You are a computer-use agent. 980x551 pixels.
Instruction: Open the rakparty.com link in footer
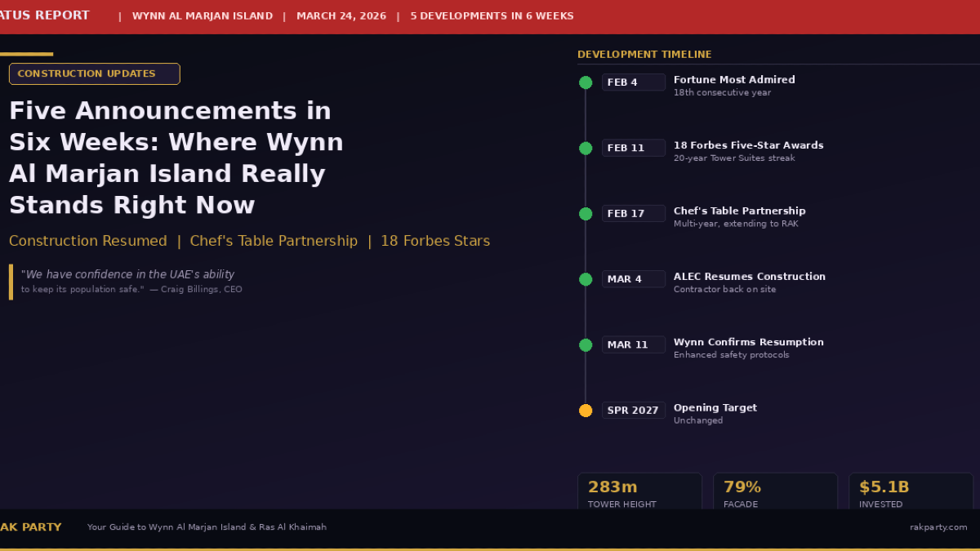938,527
